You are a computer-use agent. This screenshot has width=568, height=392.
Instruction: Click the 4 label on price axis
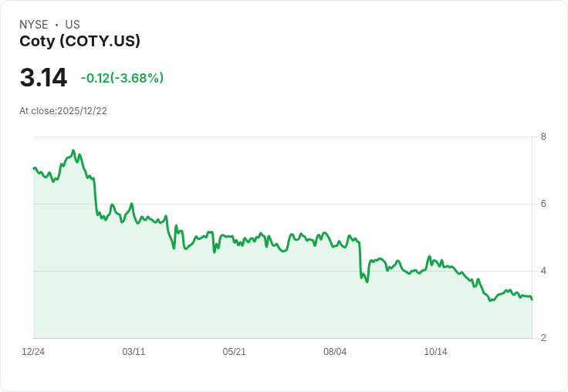543,271
